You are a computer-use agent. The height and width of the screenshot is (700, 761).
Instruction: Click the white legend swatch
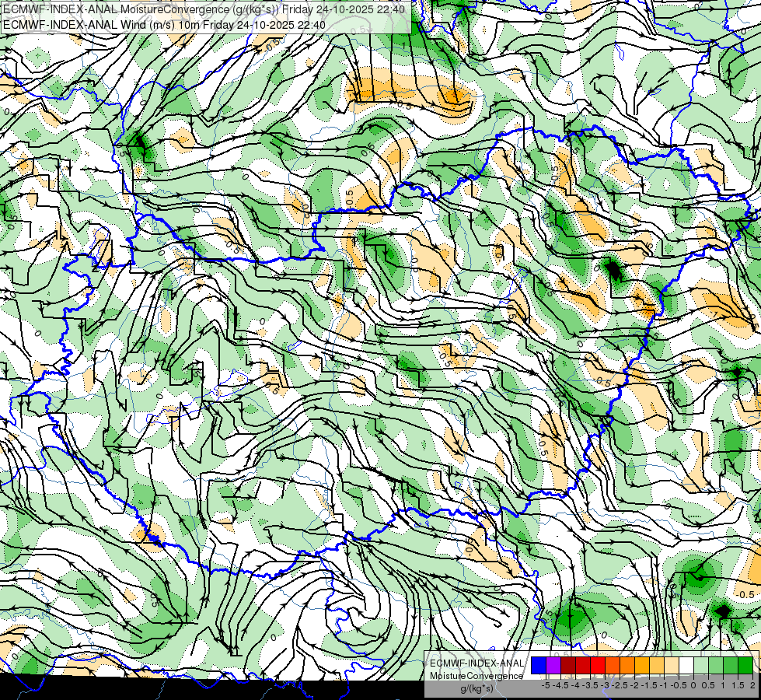[686, 666]
